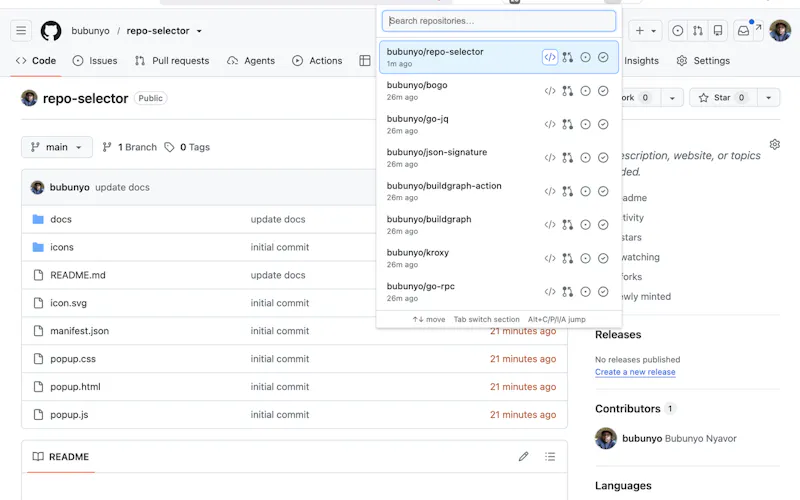Viewport: 800px width, 500px height.
Task: Select bubunyo/kroxy in repository list
Action: pyautogui.click(x=499, y=258)
